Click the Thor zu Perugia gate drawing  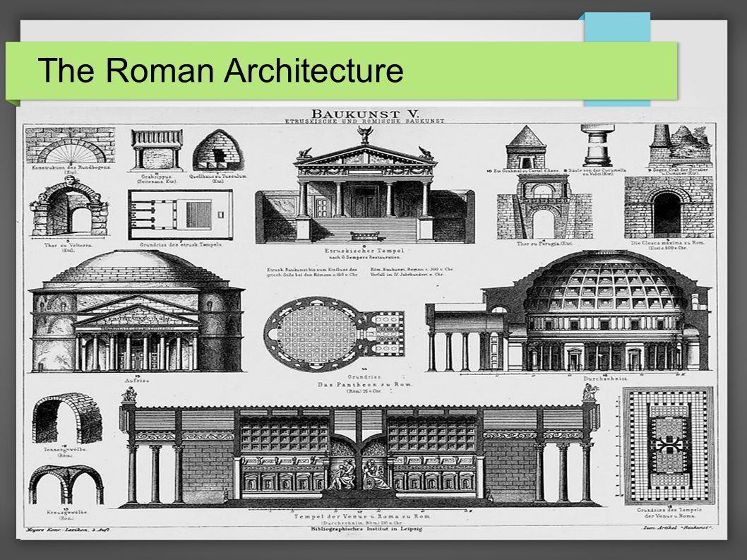pyautogui.click(x=544, y=207)
